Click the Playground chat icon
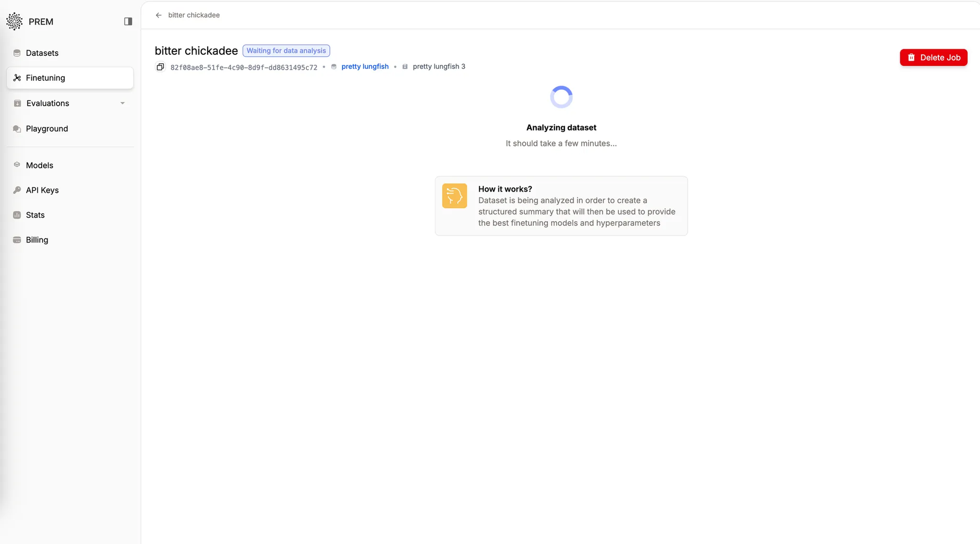Screen dimensions: 980x544 click(17, 129)
